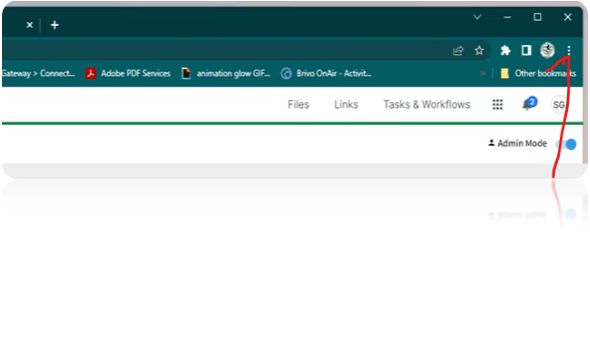The image size is (590, 361).
Task: Open the Gateway > Connect bookmark
Action: pos(38,73)
